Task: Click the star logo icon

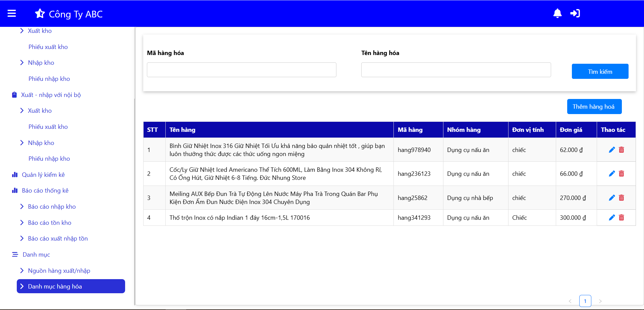Action: click(x=40, y=13)
